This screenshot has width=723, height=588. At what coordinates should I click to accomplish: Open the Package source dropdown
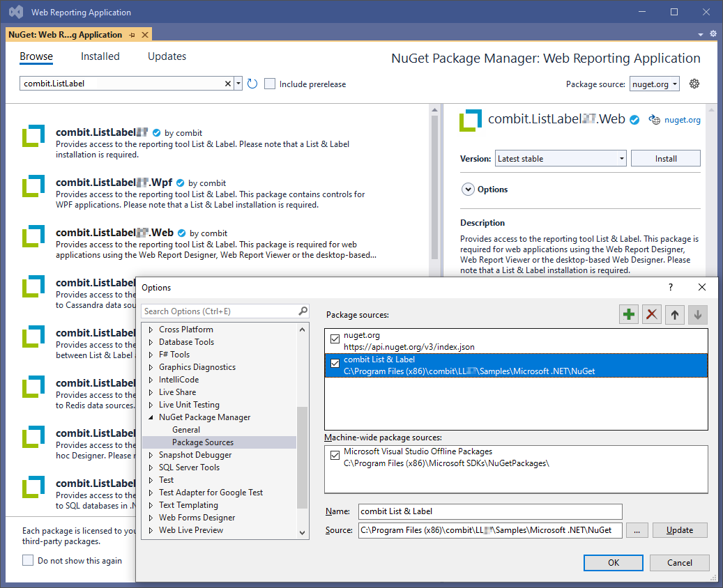pyautogui.click(x=654, y=84)
